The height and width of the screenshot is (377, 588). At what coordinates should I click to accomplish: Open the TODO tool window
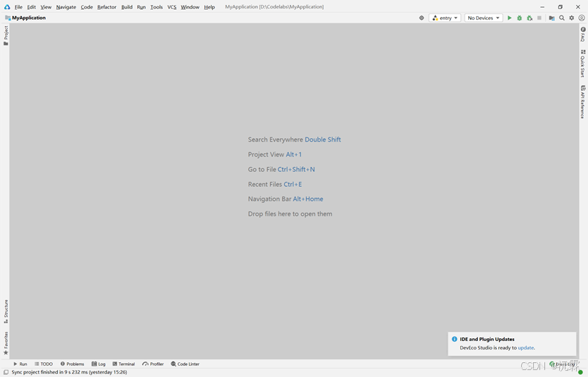44,364
